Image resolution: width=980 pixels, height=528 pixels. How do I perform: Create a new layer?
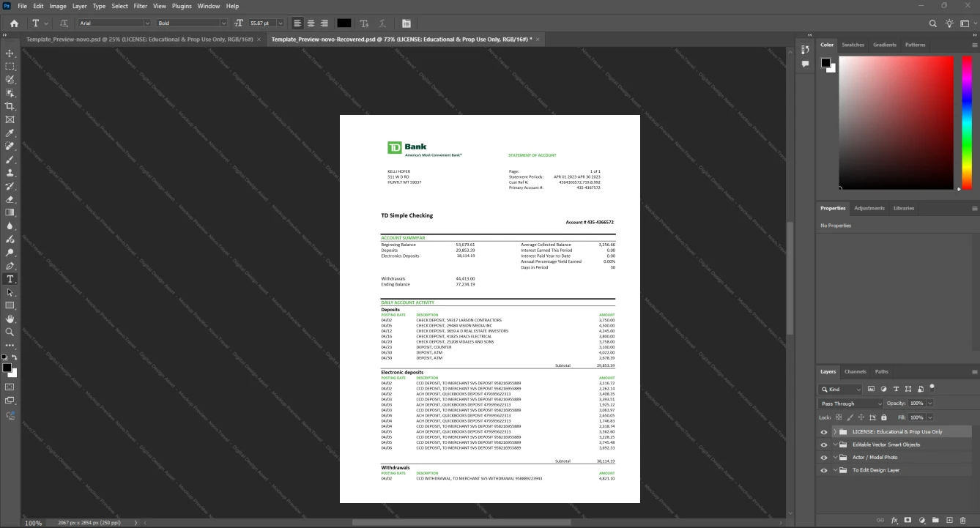(x=950, y=520)
